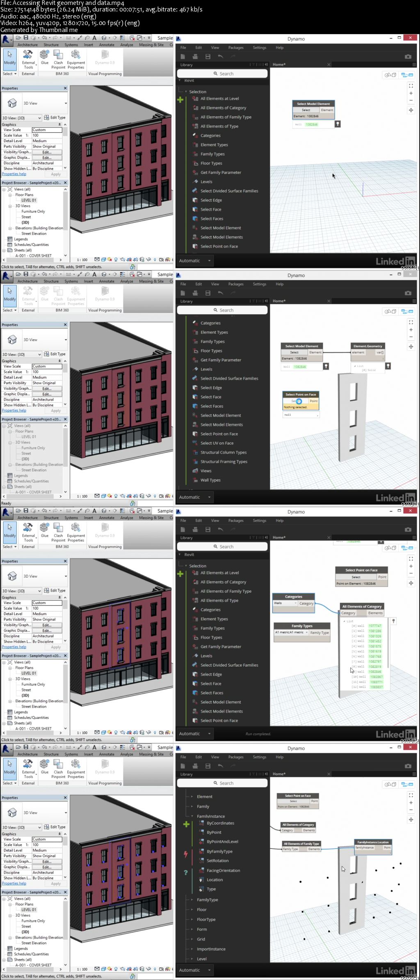Expand the ImportInstance library category
The image size is (420, 980).
[x=192, y=949]
